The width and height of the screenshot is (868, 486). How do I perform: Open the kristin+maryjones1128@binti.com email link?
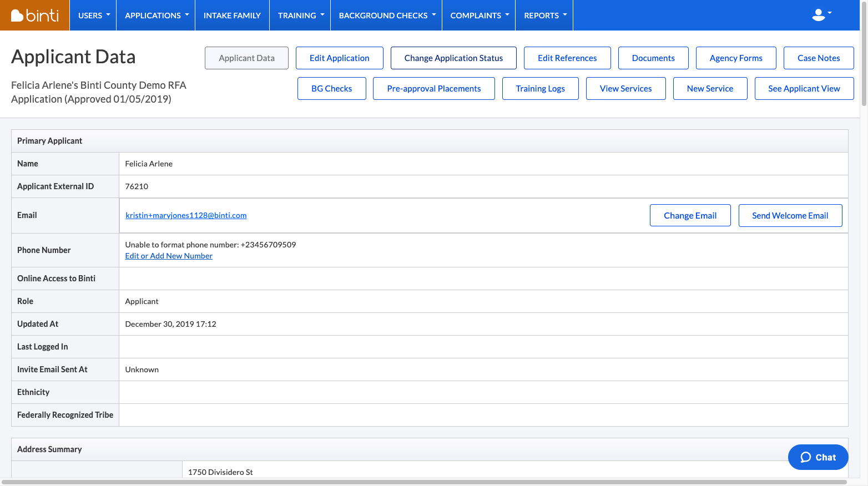click(186, 215)
